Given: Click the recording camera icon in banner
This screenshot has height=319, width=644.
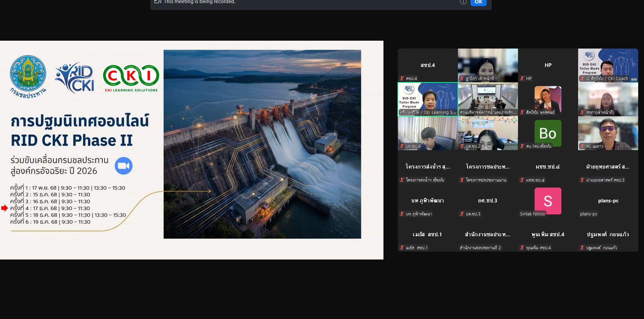Looking at the screenshot, I should tap(157, 2).
